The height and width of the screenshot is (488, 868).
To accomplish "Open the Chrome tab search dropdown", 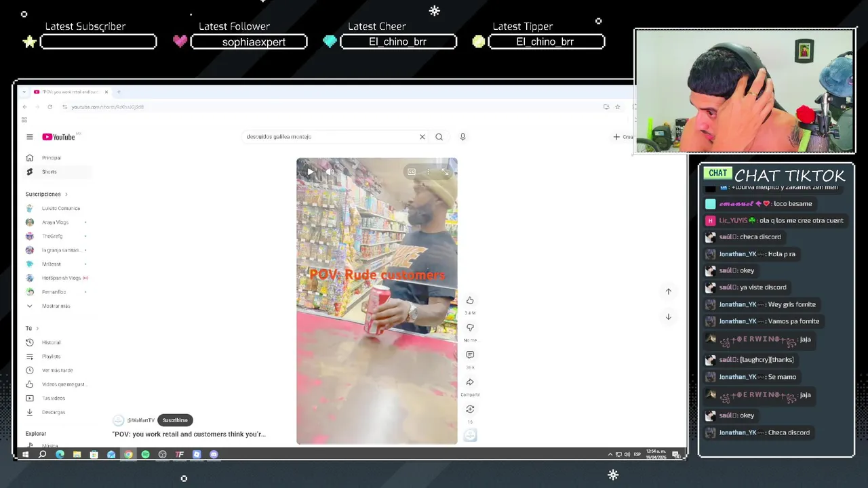I will tap(24, 91).
